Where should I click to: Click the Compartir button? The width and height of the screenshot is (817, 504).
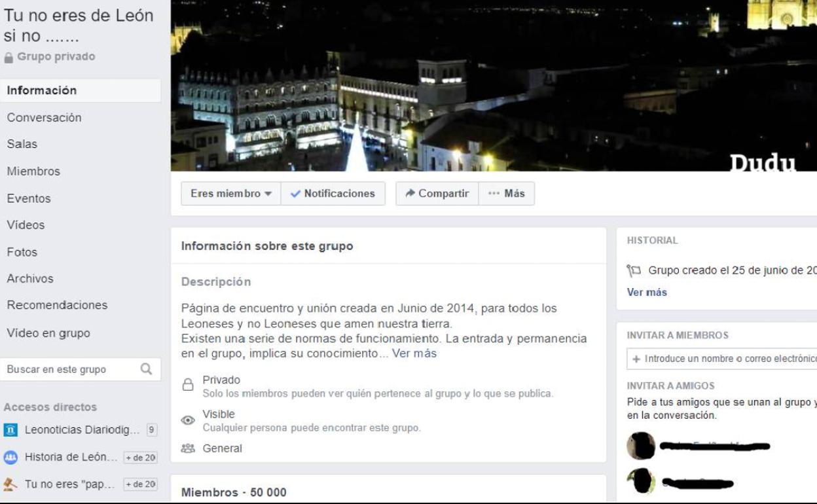click(x=437, y=194)
